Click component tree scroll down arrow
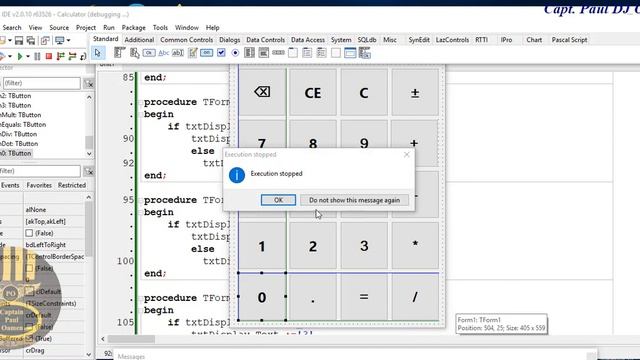 click(89, 154)
